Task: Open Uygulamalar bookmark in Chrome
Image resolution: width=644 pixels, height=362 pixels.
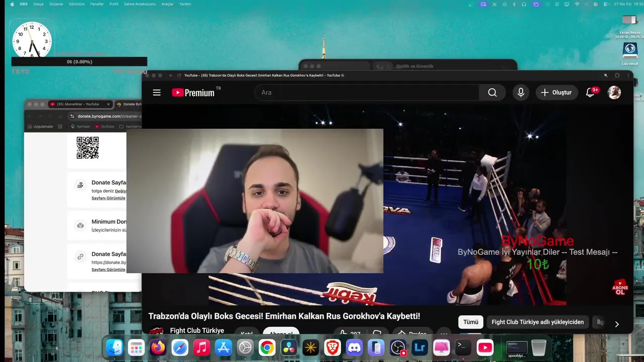Action: pos(40,127)
